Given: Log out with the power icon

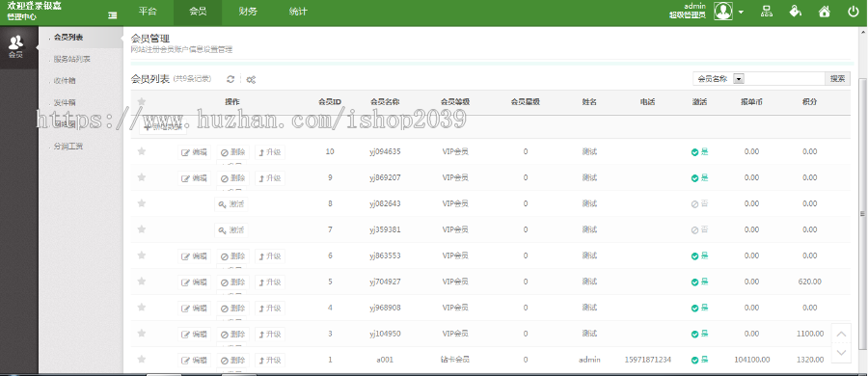Looking at the screenshot, I should tap(854, 11).
